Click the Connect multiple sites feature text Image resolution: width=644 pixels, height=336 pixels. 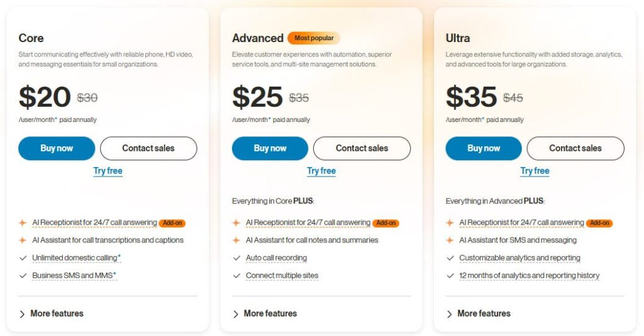coord(282,276)
